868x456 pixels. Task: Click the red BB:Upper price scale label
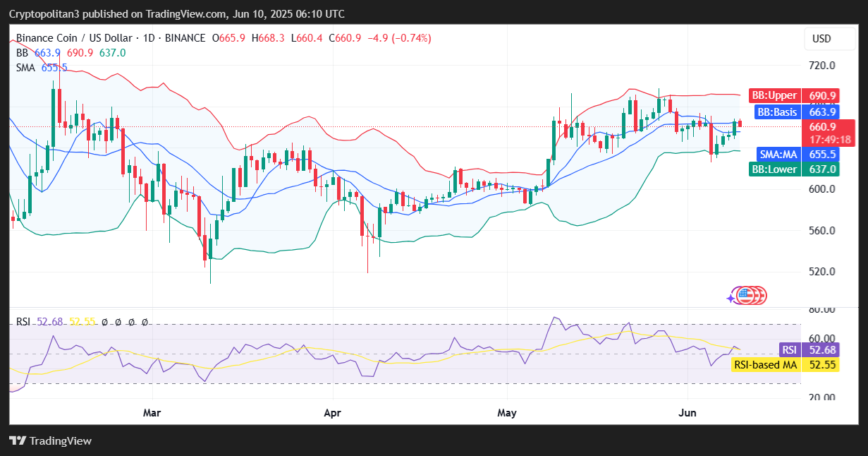point(795,95)
